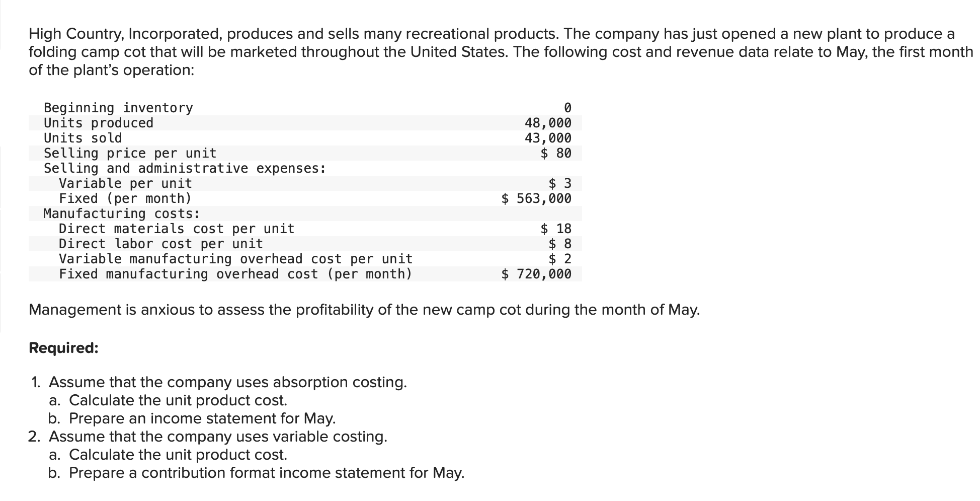Click the direct materials value $ 18

coord(556,229)
